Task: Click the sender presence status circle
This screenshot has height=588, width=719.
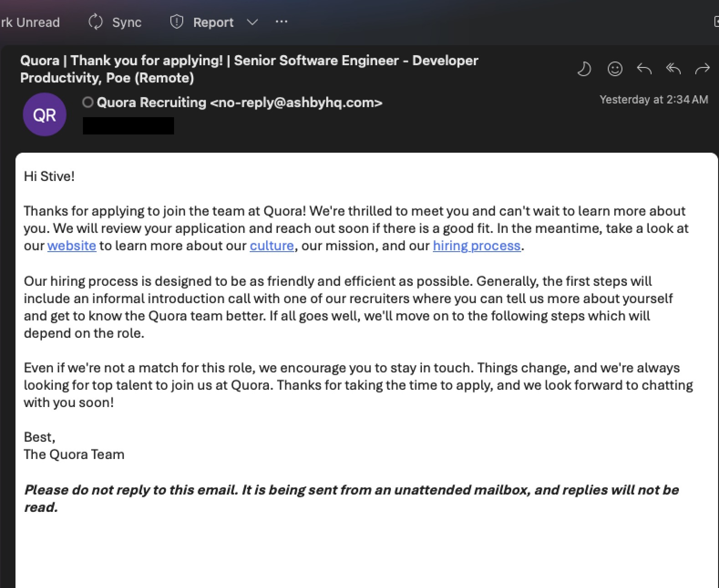Action: pyautogui.click(x=87, y=103)
